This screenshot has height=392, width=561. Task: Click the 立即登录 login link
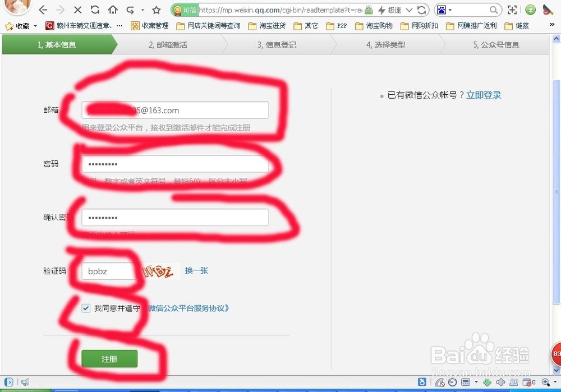click(484, 95)
